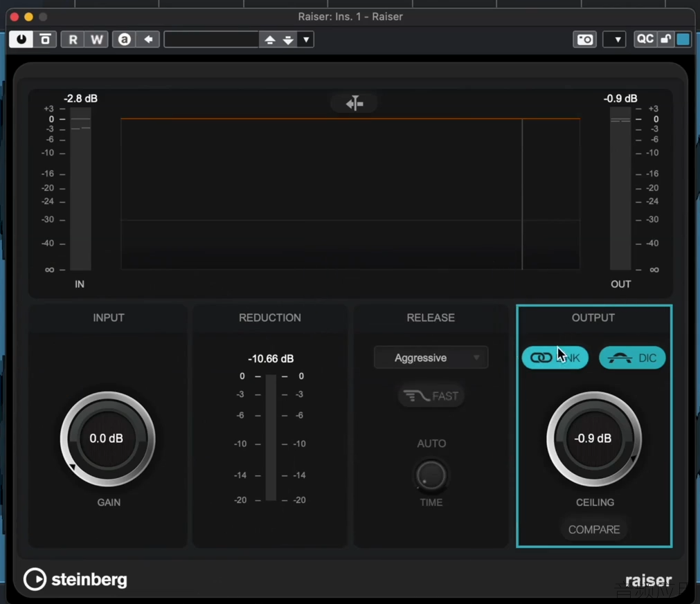Click the 'Raiser: Ins. 1 - Raiser' window title

[350, 17]
